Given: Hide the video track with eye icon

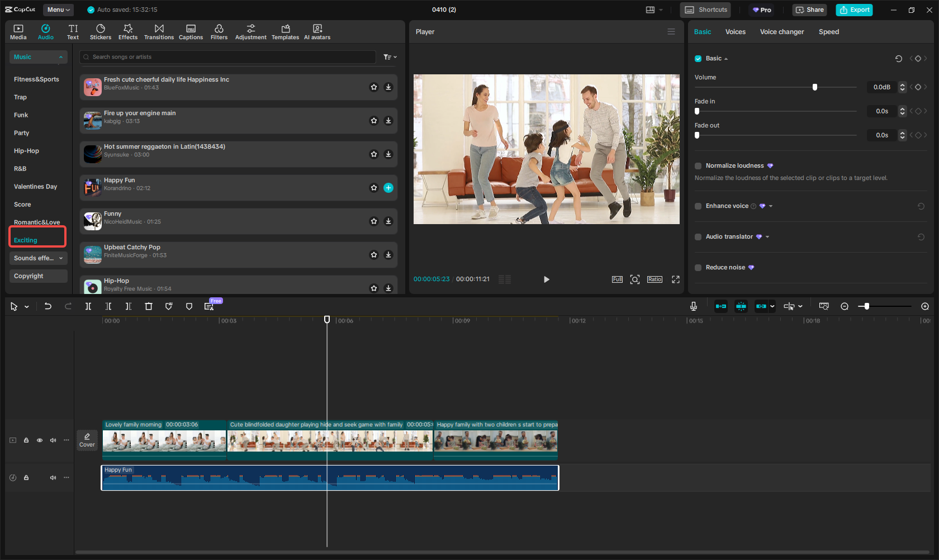Looking at the screenshot, I should coord(40,440).
